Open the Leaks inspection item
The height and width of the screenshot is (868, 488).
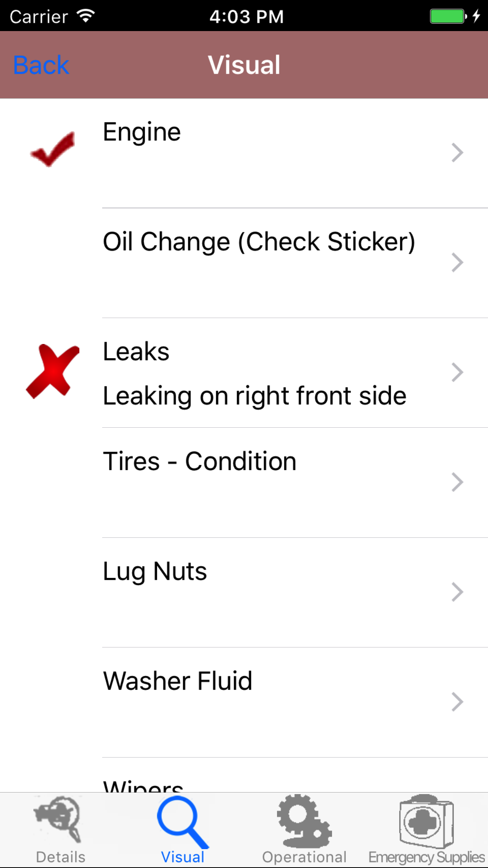point(136,351)
